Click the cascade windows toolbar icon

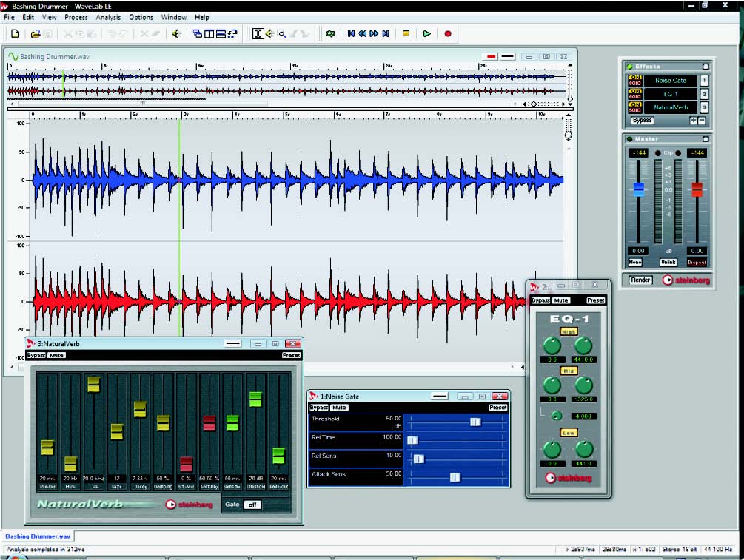pyautogui.click(x=198, y=34)
